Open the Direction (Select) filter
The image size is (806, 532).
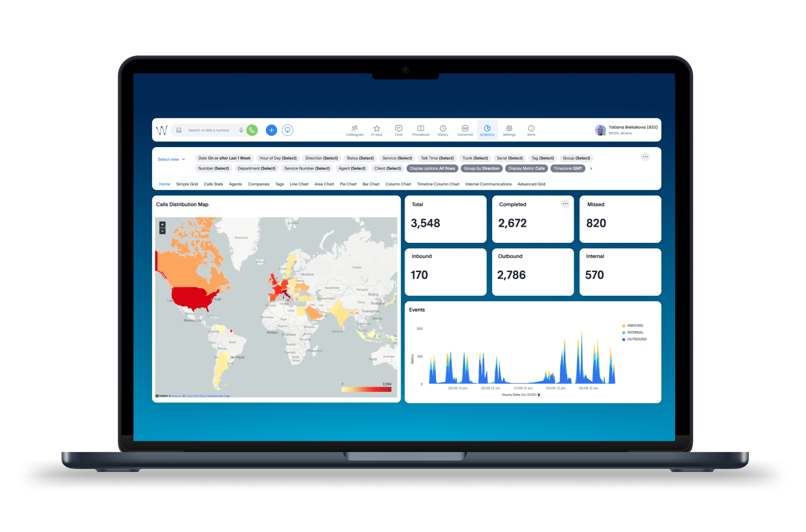tap(321, 158)
